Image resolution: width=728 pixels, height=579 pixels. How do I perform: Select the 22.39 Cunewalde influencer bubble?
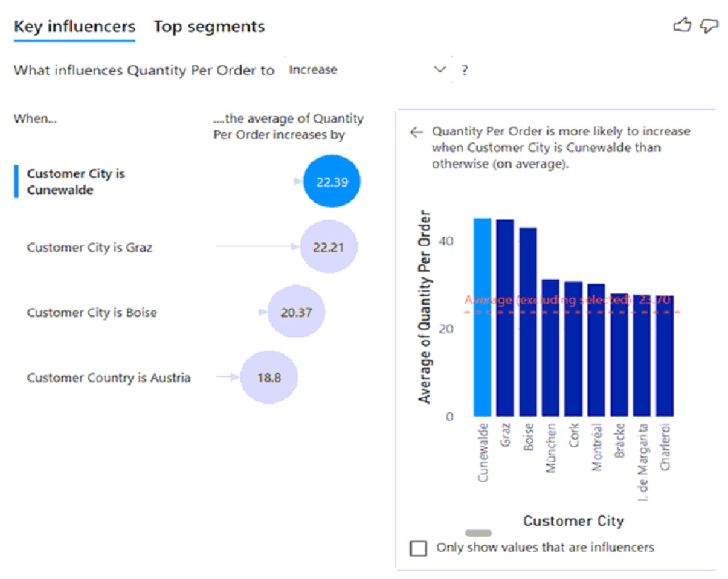(332, 182)
